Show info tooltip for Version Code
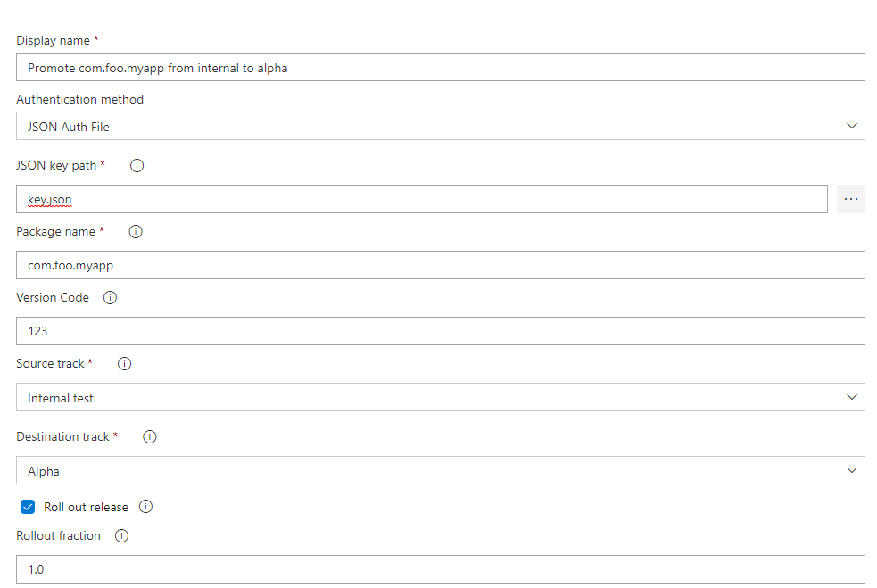The width and height of the screenshot is (877, 588). point(111,298)
